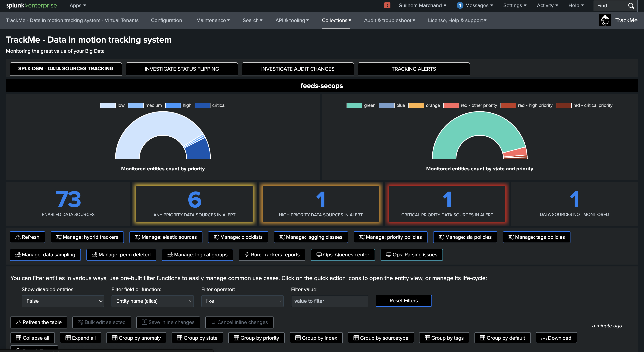Screen dimensions: 644x352
Task: Expand the Apps dropdown menu
Action: click(x=78, y=5)
